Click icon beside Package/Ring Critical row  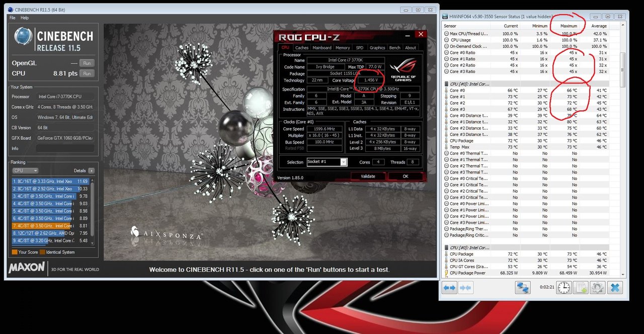coord(446,235)
